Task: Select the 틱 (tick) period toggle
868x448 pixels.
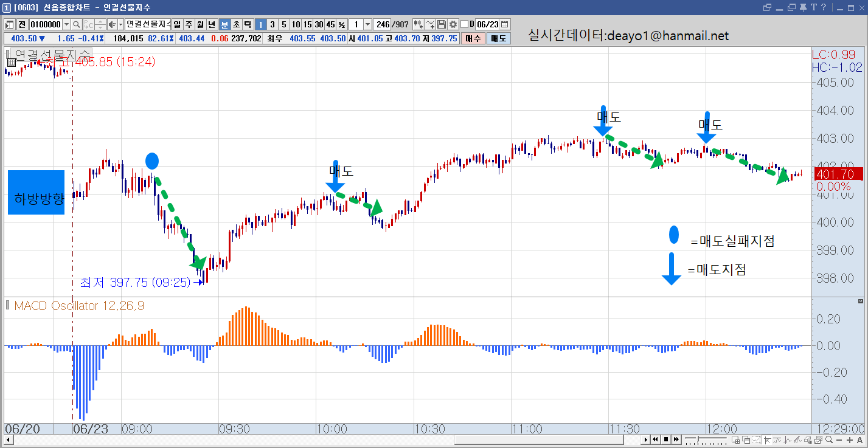Action: [x=248, y=24]
